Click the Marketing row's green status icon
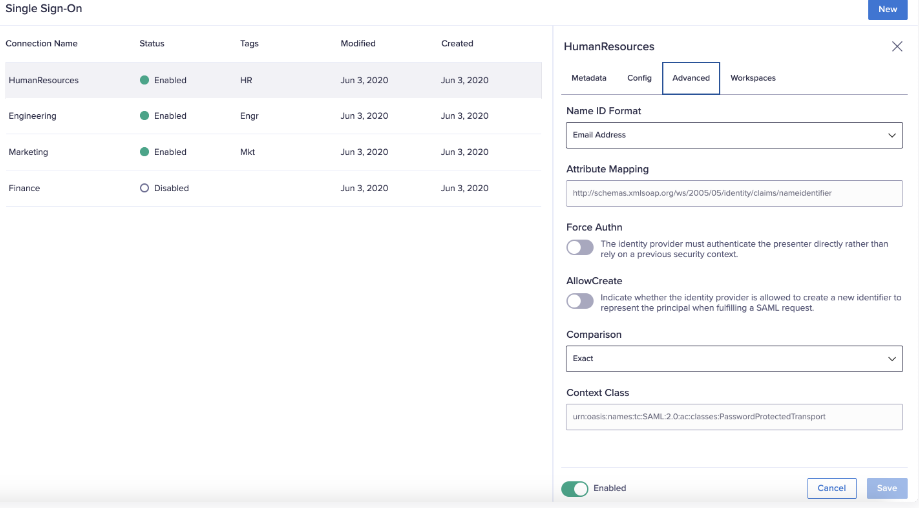 145,152
